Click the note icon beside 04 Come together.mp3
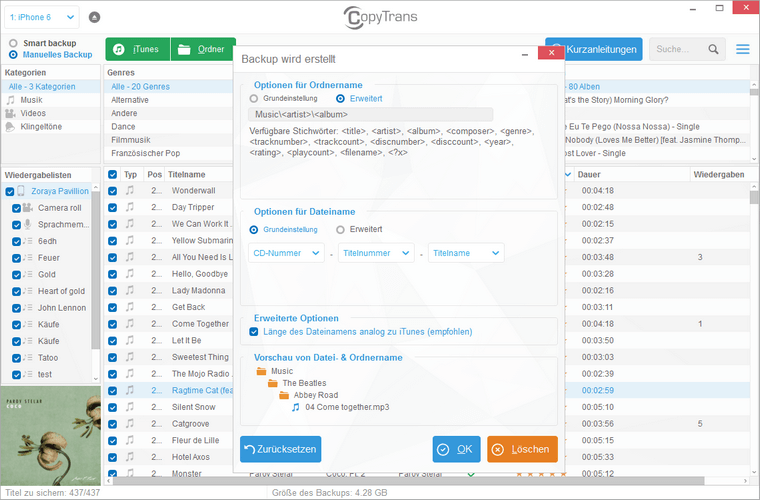This screenshot has height=500, width=760. [296, 407]
